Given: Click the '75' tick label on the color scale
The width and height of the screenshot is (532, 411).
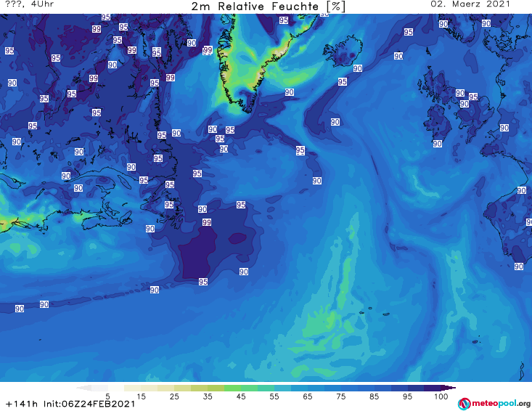Looking at the screenshot, I should click(340, 396).
